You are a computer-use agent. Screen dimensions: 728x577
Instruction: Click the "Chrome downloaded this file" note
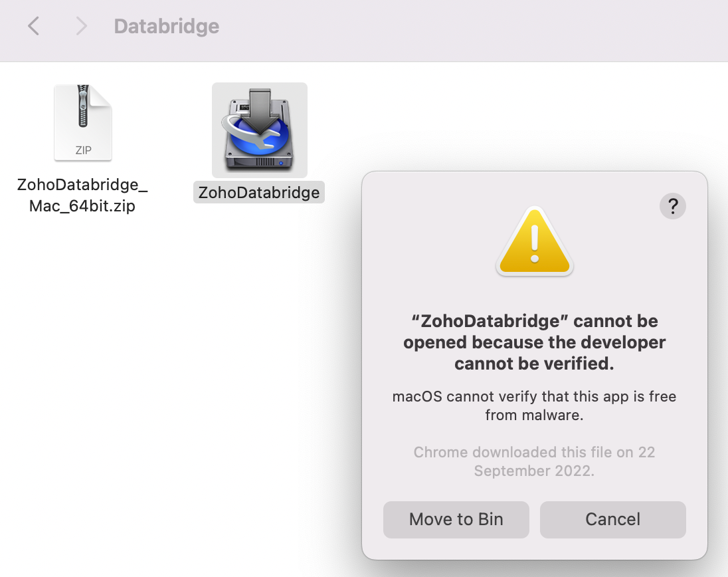point(535,461)
